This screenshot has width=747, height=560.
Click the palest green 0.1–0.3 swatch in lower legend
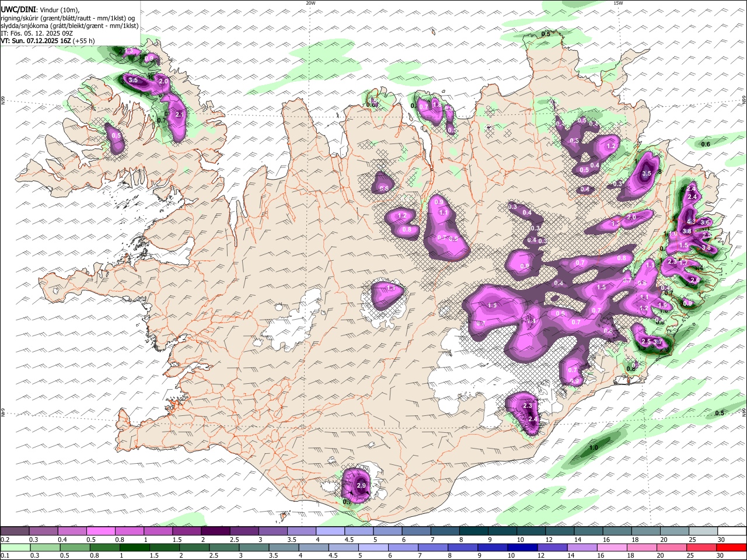[15, 548]
